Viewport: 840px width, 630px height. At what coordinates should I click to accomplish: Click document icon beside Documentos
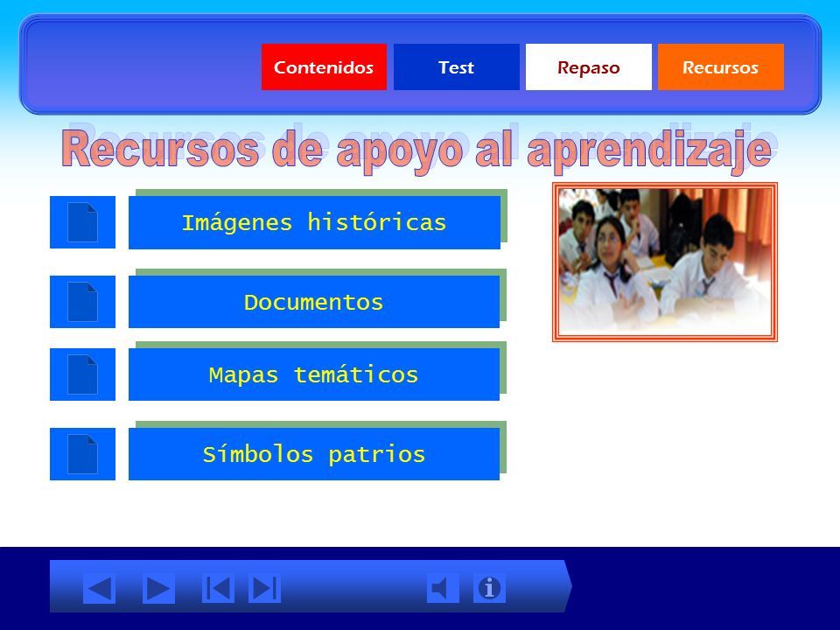coord(82,302)
